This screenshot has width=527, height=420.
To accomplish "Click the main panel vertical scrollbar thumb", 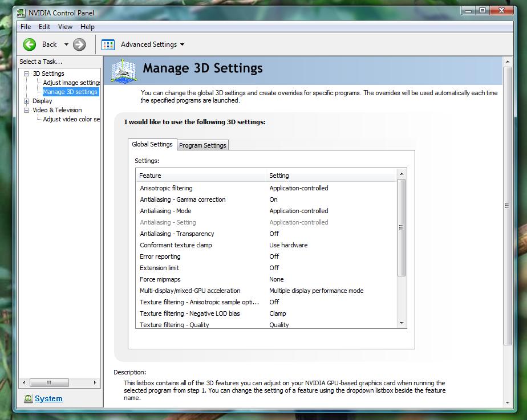I will pos(508,206).
